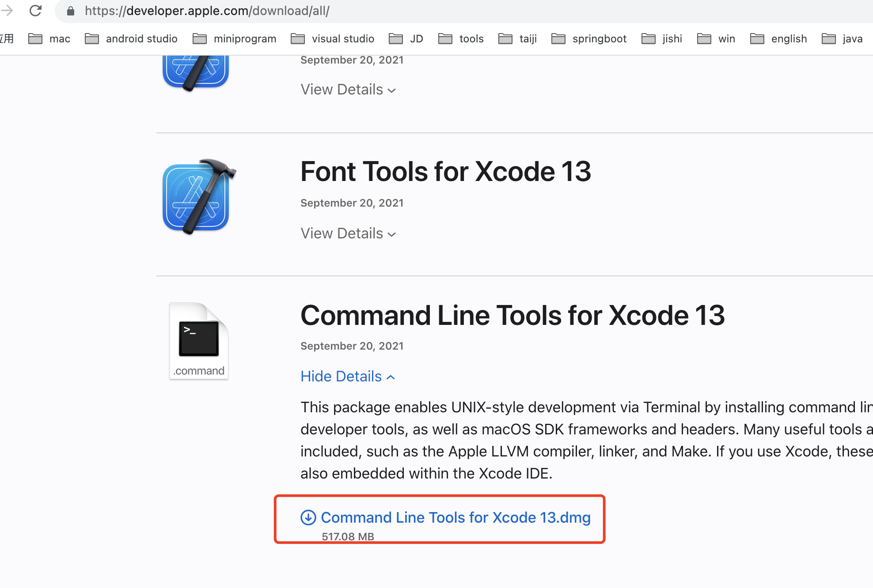Open the english bookmarks folder
The image size is (873, 588).
coord(778,39)
